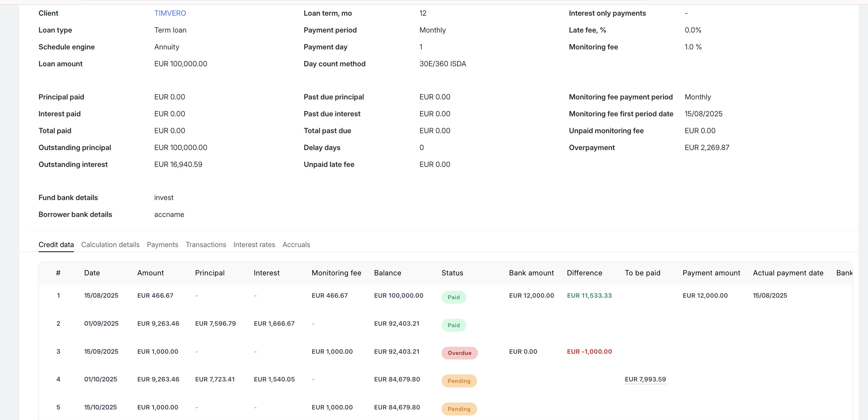Click the Amount column header
The width and height of the screenshot is (868, 420).
coord(150,273)
